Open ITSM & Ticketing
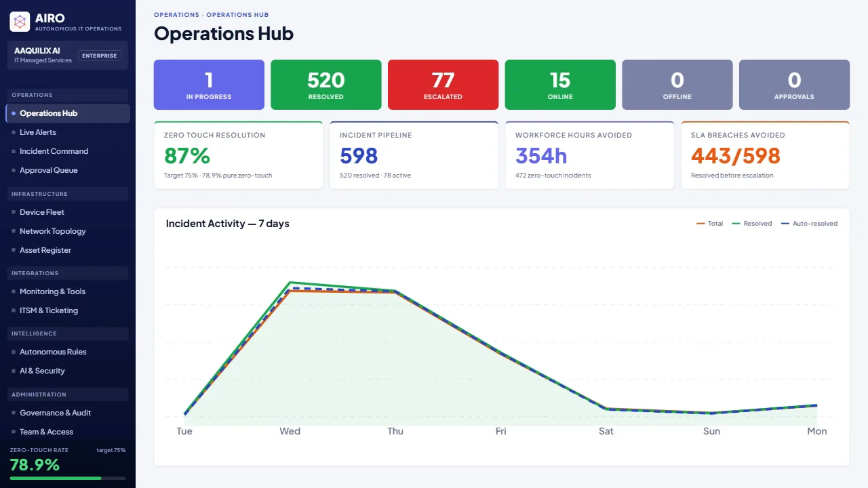This screenshot has height=488, width=868. click(x=68, y=310)
